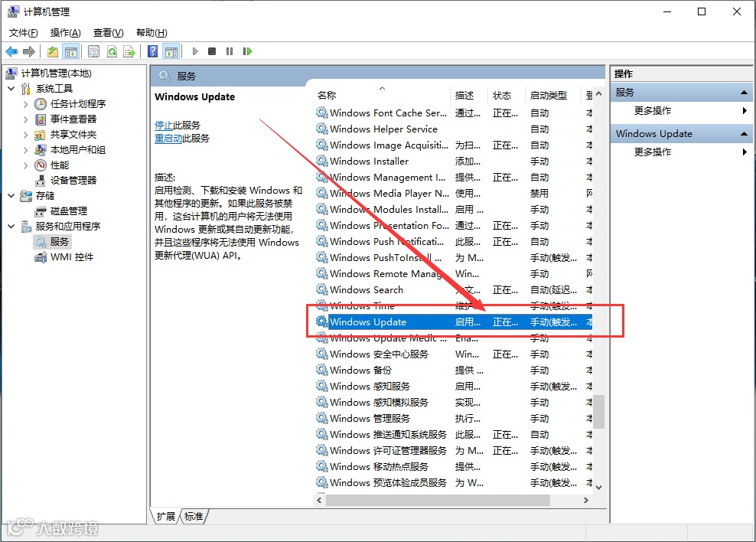The image size is (756, 542).
Task: Select the Windows 移动热点服务 row
Action: [x=453, y=467]
